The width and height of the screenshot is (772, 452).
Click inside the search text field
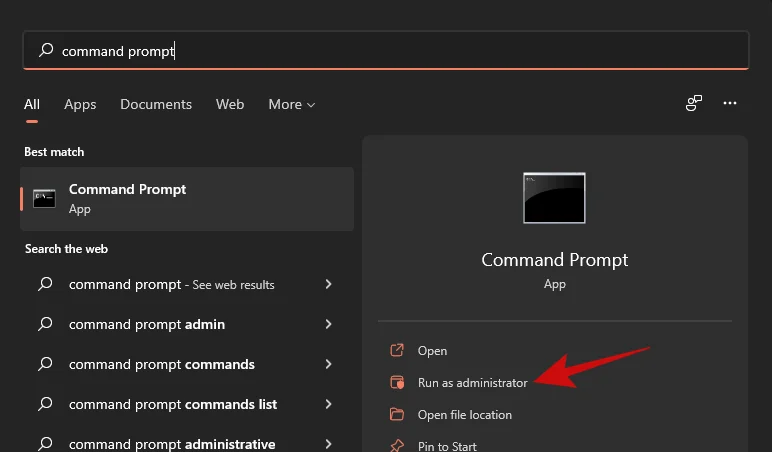click(x=386, y=50)
